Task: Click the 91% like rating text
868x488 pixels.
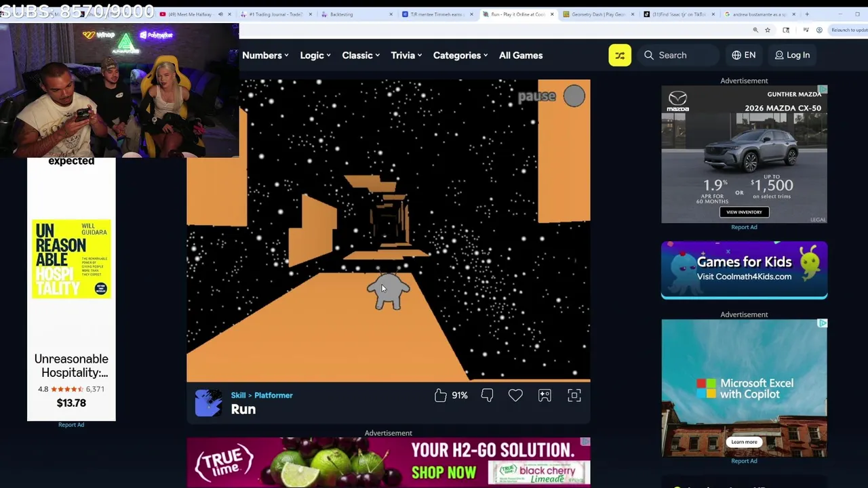Action: [460, 395]
